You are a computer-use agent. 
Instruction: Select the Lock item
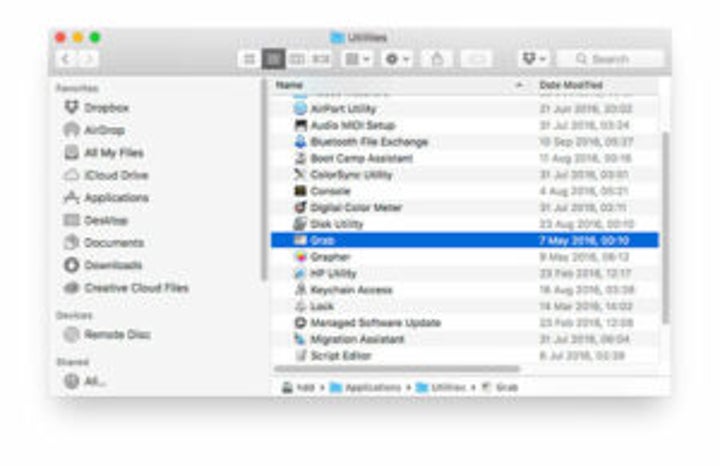(464, 306)
